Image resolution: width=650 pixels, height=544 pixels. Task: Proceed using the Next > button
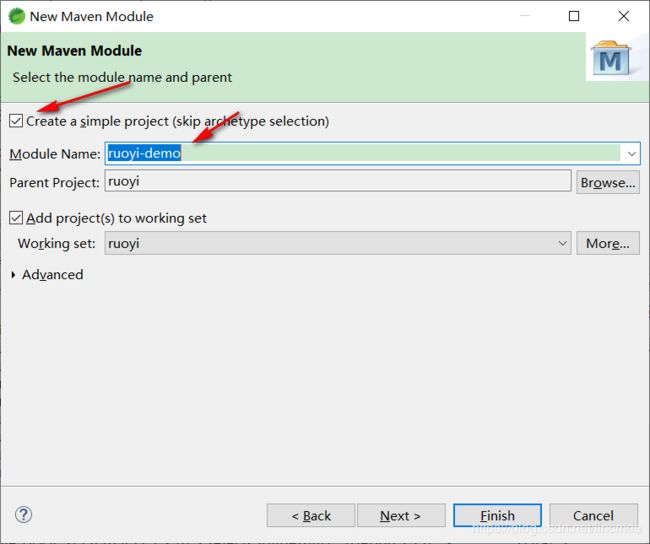tap(400, 515)
